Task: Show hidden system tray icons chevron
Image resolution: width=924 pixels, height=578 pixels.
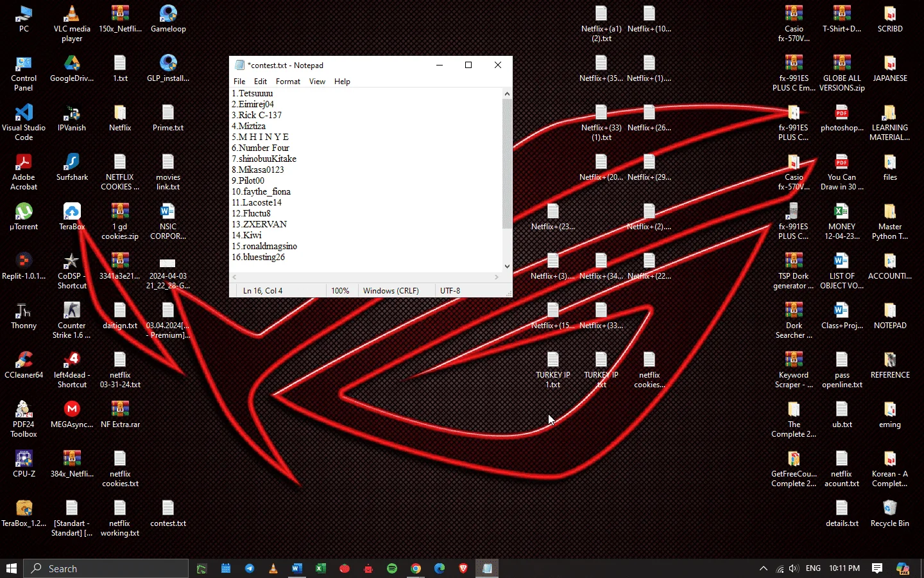Action: [763, 568]
